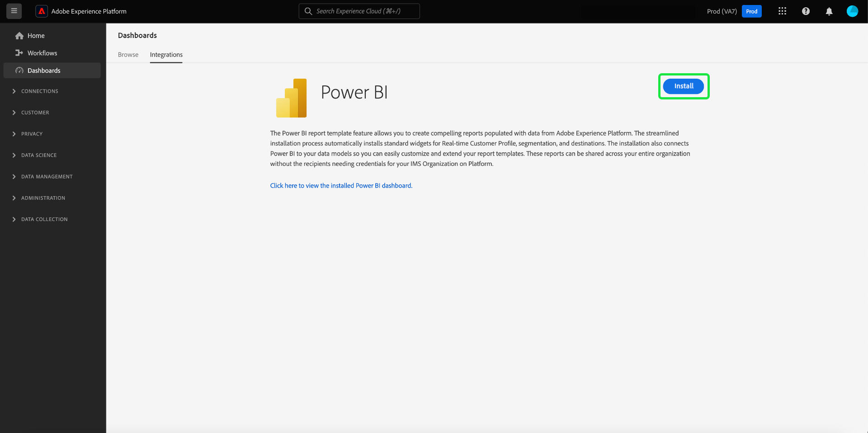Toggle the hamburger navigation menu
Screen dimensions: 868x433
point(14,11)
